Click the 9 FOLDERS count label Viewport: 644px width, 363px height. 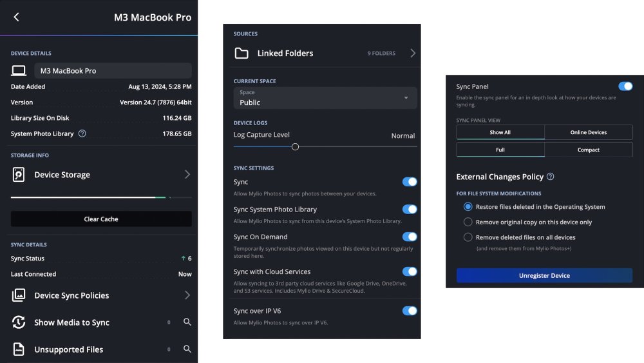[381, 53]
